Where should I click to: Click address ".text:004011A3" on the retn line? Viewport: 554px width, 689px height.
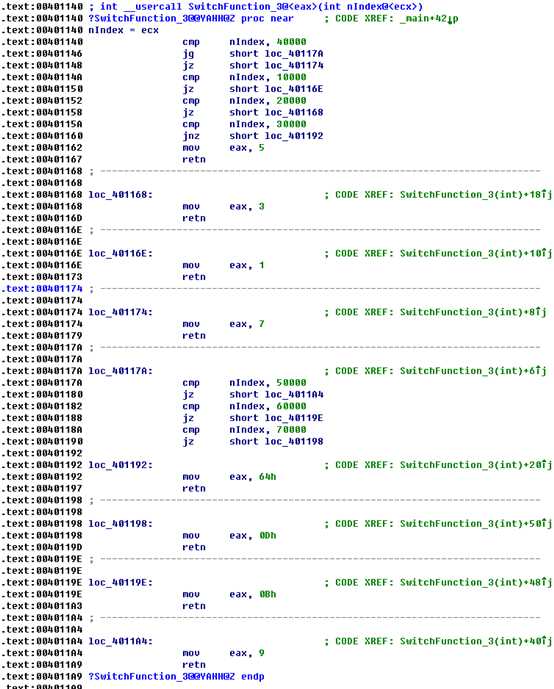(42, 606)
